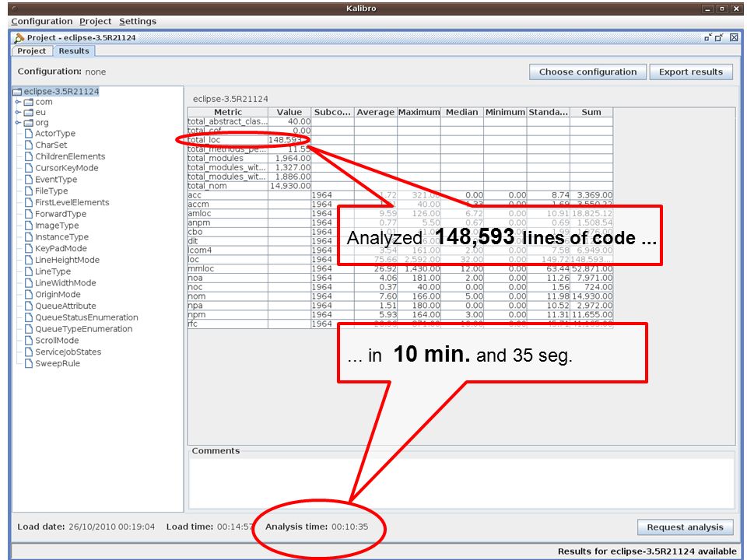Click the org folder icon

(x=29, y=123)
